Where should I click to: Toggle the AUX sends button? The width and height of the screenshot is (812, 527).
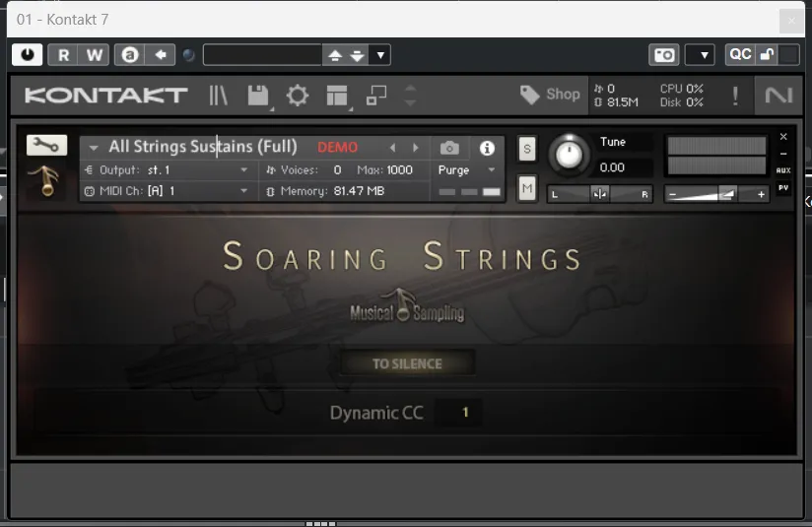[x=783, y=170]
